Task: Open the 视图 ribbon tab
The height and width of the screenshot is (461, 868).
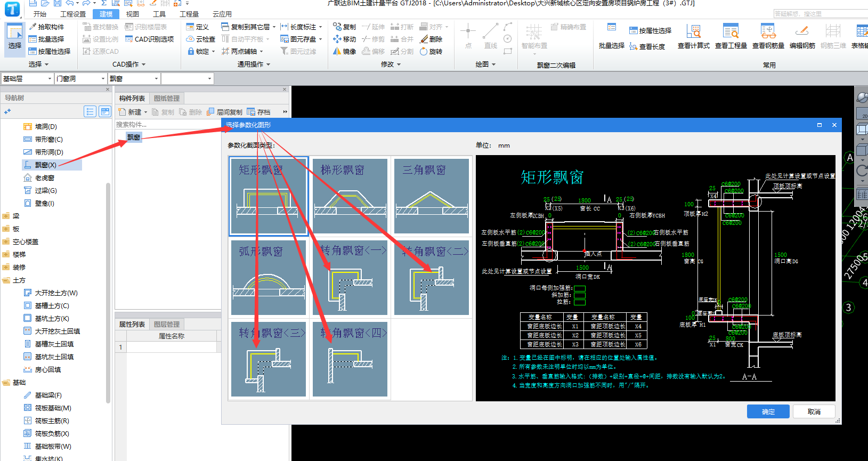Action: tap(132, 14)
